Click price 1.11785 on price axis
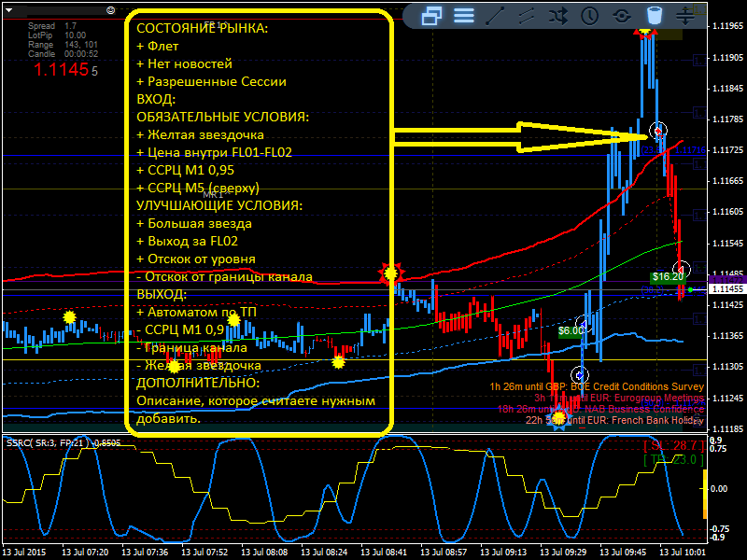This screenshot has width=747, height=560. click(x=727, y=119)
